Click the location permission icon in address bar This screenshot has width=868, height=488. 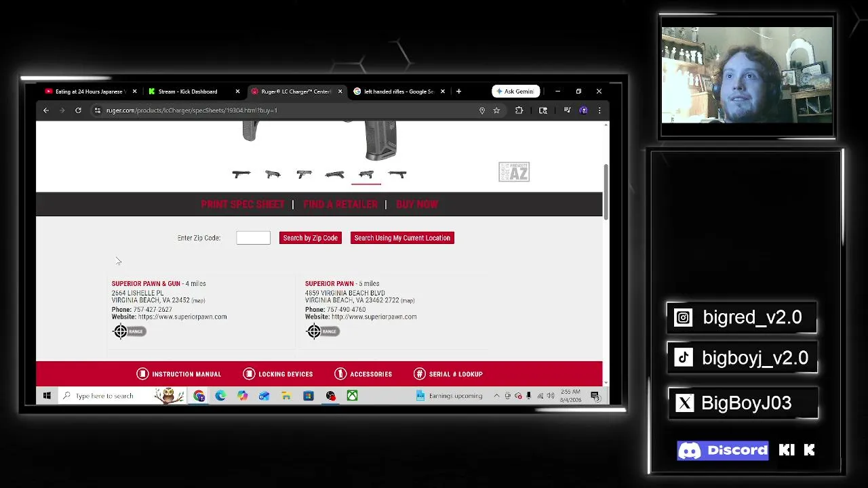[482, 110]
